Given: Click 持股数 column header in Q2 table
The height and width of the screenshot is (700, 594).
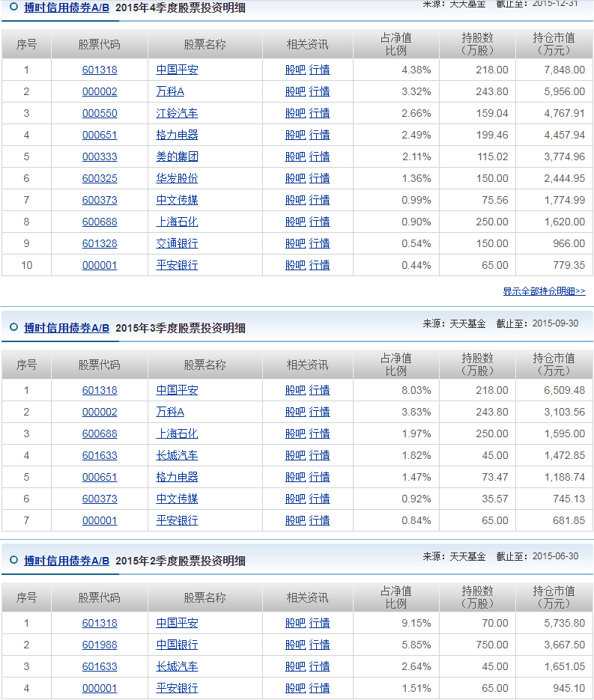Looking at the screenshot, I should click(x=477, y=597).
